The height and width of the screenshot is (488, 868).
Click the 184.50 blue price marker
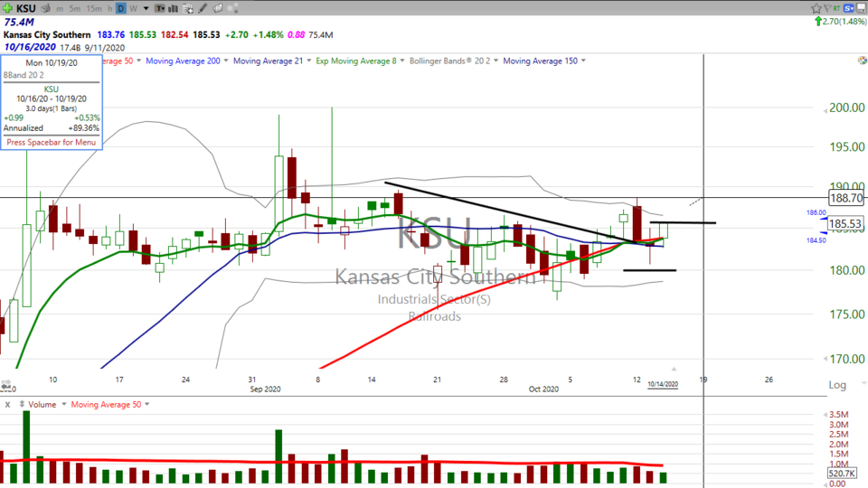pos(816,240)
